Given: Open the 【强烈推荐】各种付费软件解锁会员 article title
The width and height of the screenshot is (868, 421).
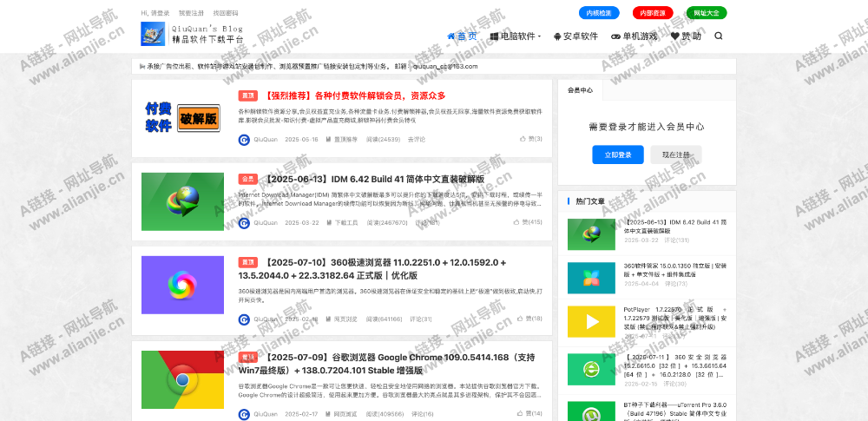Looking at the screenshot, I should click(355, 95).
